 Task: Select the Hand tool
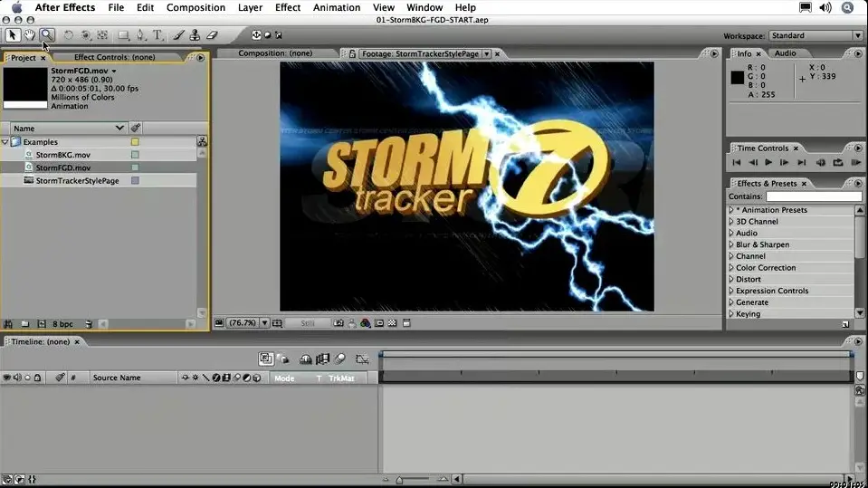[x=29, y=35]
